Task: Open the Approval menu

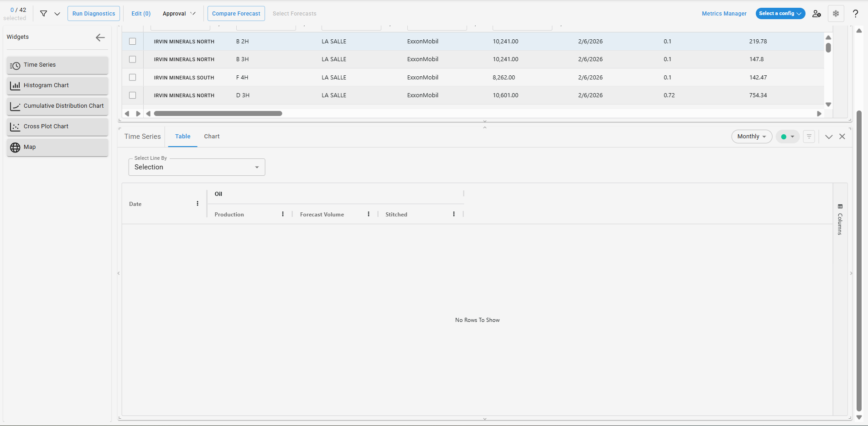Action: coord(179,14)
